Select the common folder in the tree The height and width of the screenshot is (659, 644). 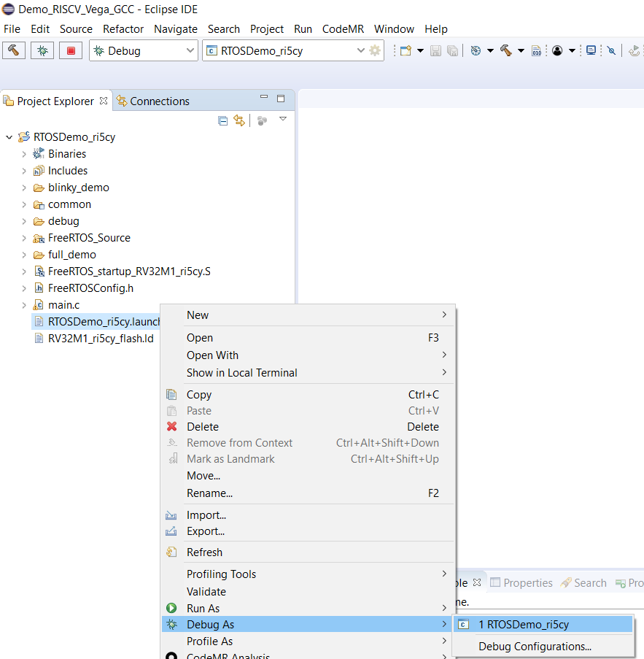[69, 204]
